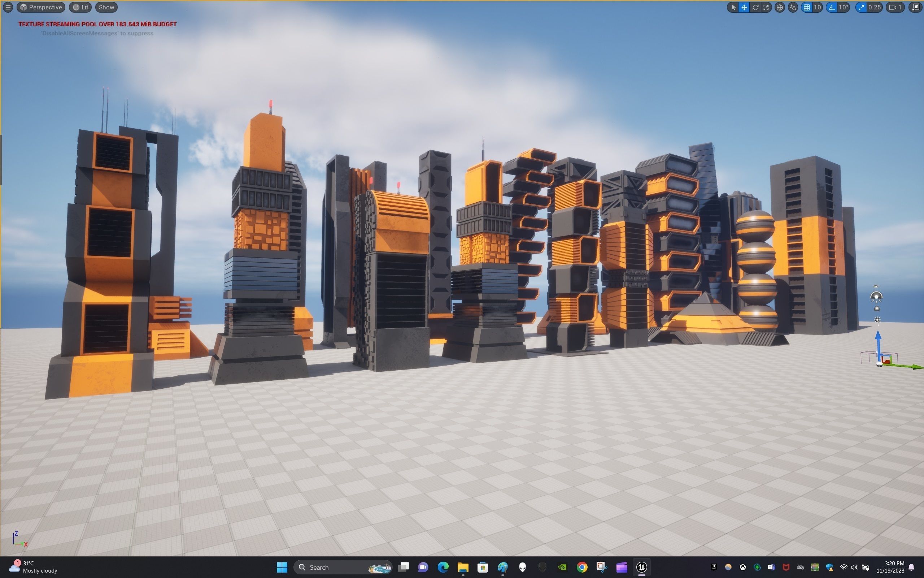Open File Explorer from taskbar
Viewport: 924px width, 578px height.
coord(463,567)
